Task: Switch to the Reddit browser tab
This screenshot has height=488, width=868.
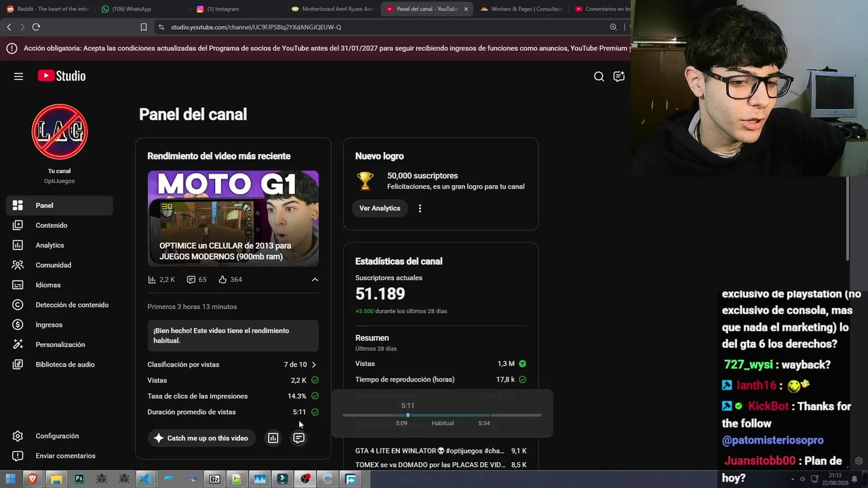Action: [x=47, y=9]
